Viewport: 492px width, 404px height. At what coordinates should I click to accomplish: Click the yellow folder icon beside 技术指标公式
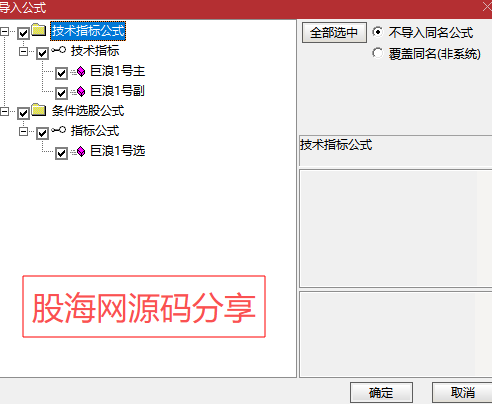pos(39,30)
